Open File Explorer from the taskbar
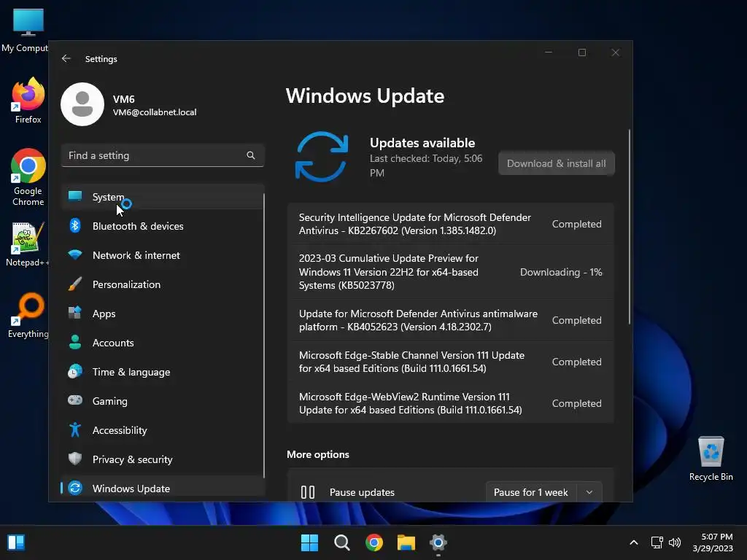 406,542
